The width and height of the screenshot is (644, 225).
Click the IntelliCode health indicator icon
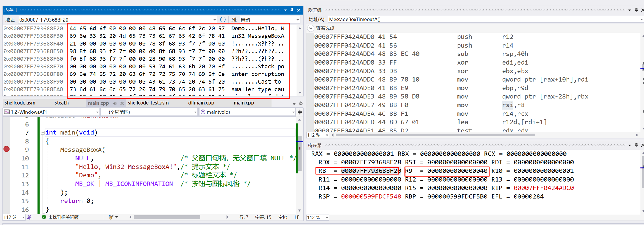coord(29,217)
